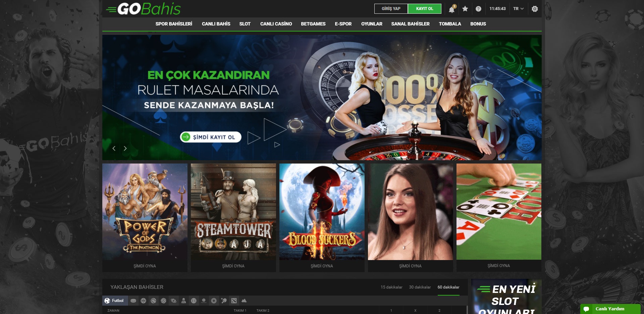Viewport: 644px width, 314px height.
Task: Click the favorites star icon
Action: point(465,9)
